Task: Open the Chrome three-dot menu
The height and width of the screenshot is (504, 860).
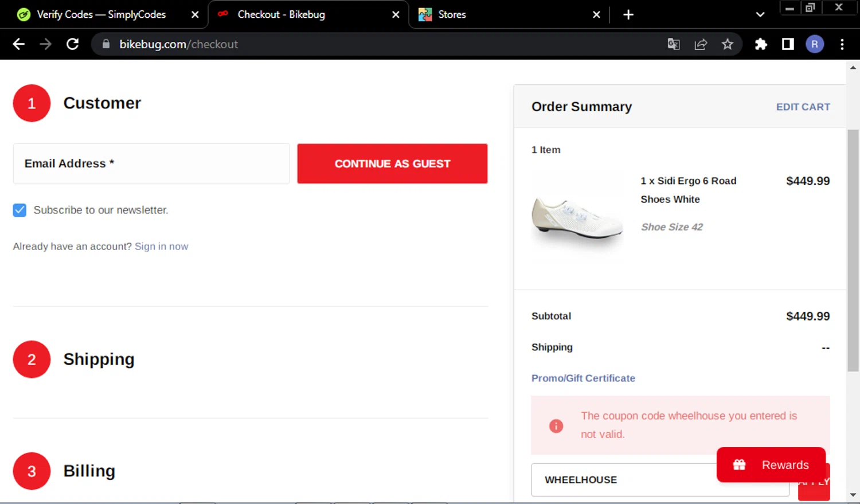Action: click(842, 44)
